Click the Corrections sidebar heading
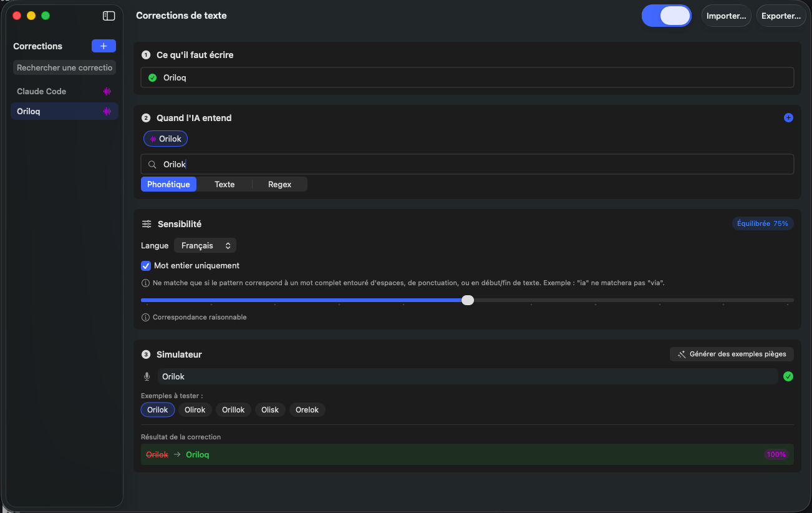This screenshot has height=513, width=812. coord(37,46)
